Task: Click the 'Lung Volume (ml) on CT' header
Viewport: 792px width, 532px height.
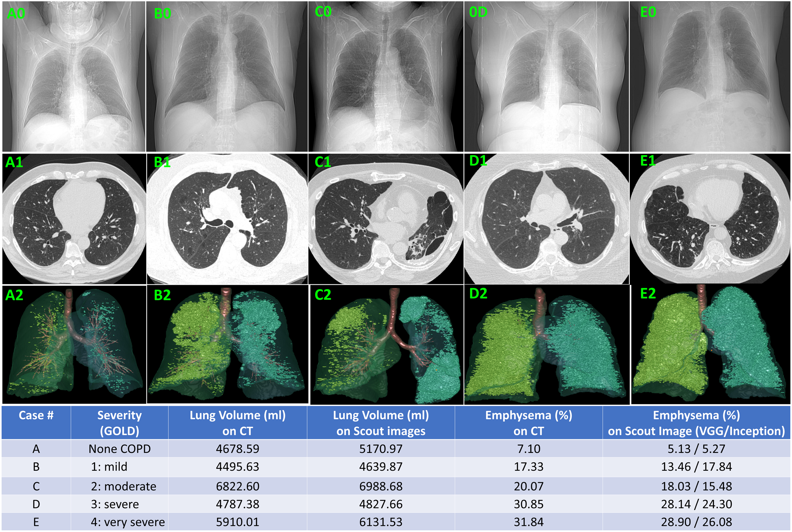Action: pyautogui.click(x=238, y=423)
